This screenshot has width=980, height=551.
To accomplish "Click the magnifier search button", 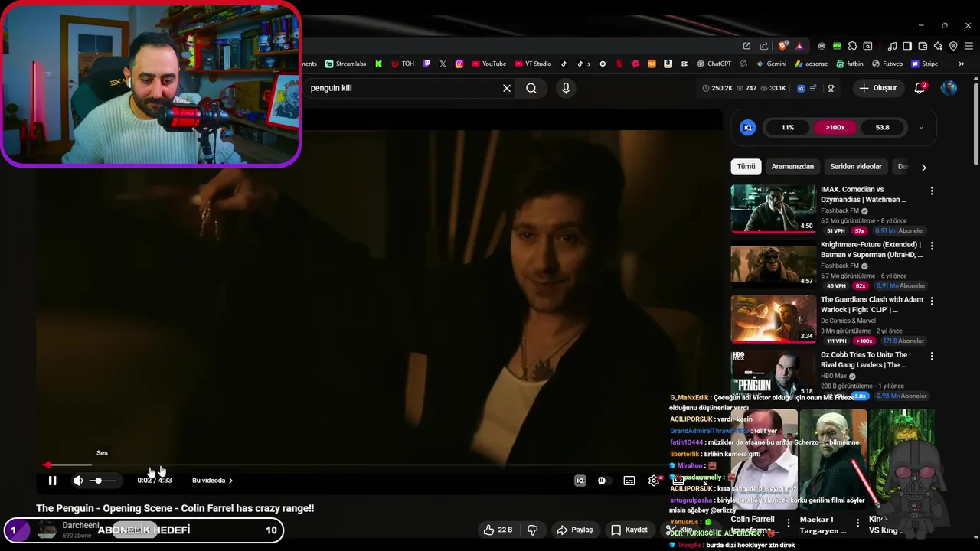I will [531, 88].
